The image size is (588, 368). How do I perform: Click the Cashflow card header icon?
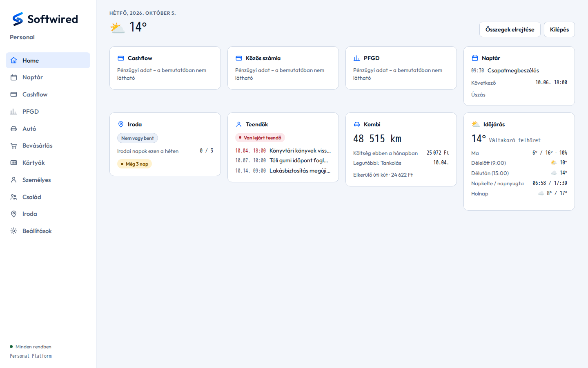(x=121, y=58)
